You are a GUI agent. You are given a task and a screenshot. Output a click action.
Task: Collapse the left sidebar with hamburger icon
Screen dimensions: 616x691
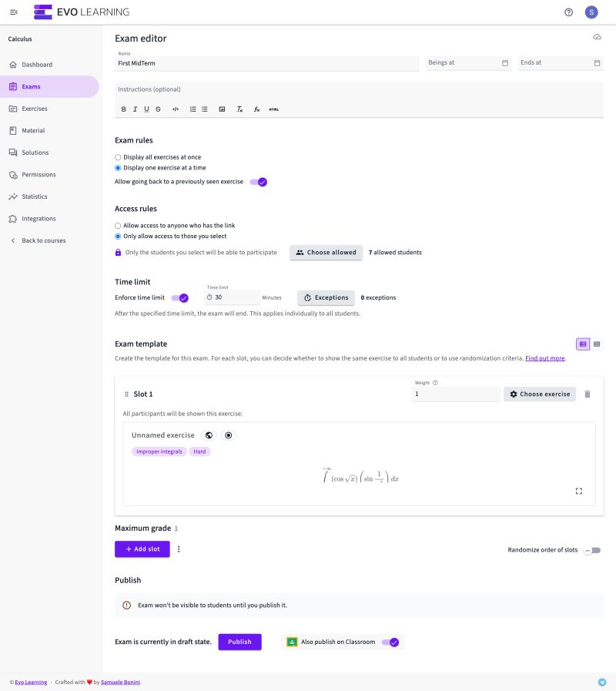coord(13,12)
